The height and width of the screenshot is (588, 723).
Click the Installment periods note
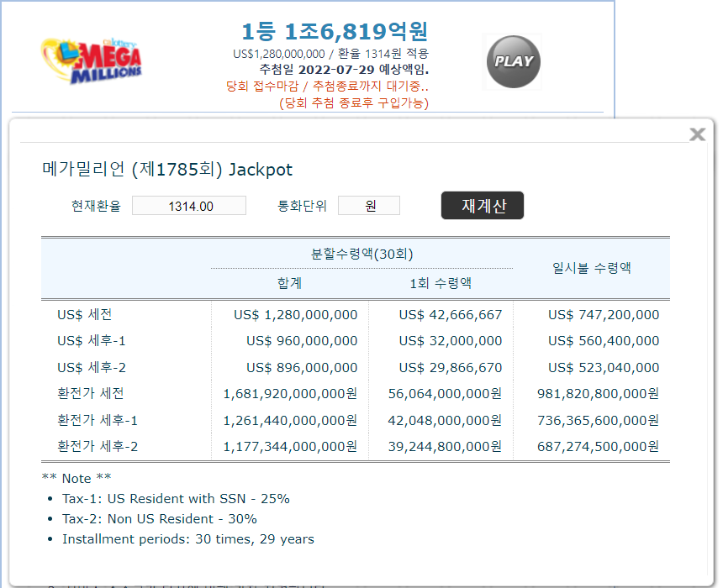[x=188, y=539]
